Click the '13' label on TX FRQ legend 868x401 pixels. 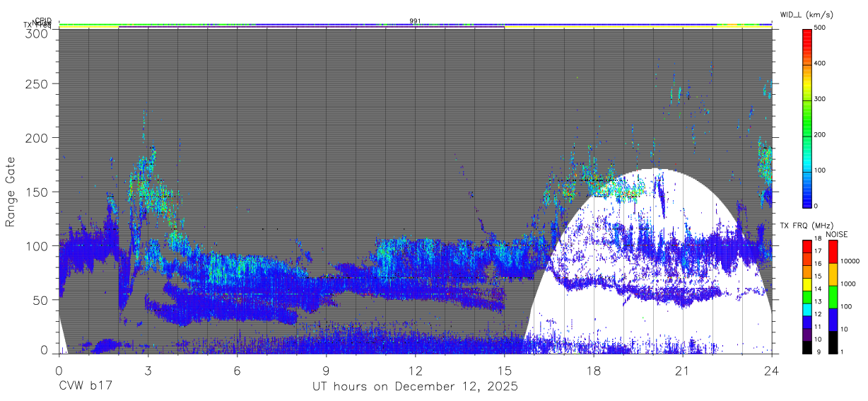pyautogui.click(x=818, y=301)
